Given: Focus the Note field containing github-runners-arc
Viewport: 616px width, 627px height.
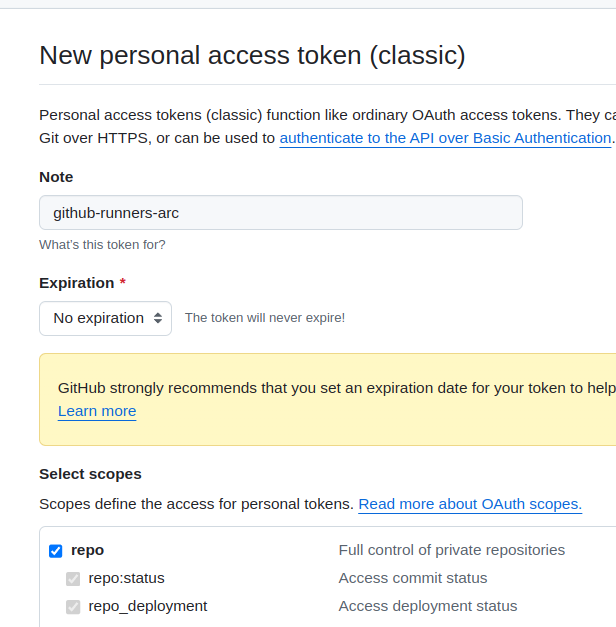Looking at the screenshot, I should coord(281,213).
